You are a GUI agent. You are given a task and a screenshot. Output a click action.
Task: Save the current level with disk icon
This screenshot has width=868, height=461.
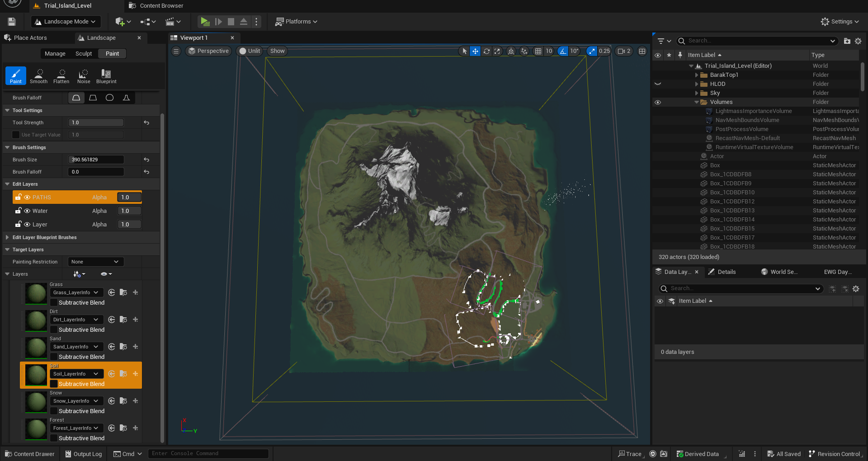coord(12,21)
